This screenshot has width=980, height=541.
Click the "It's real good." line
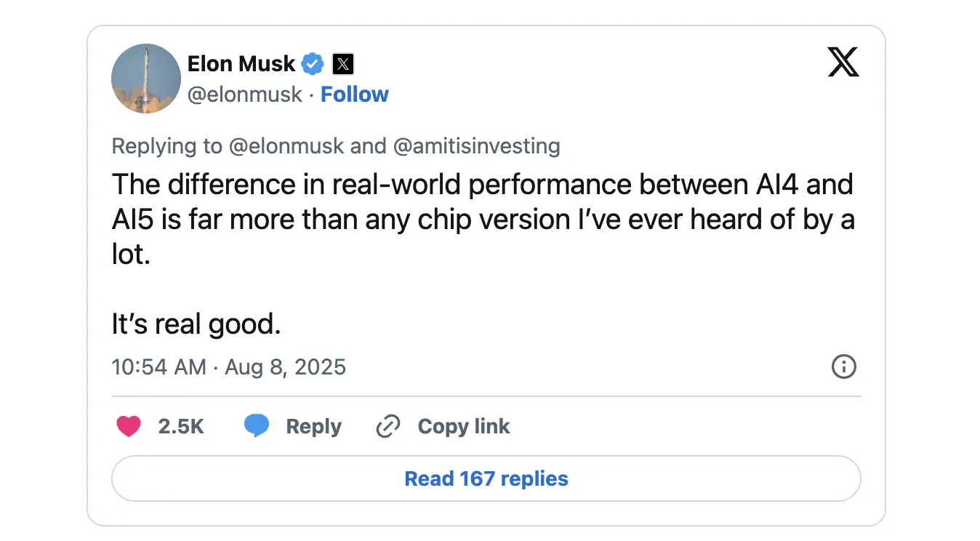coord(196,324)
